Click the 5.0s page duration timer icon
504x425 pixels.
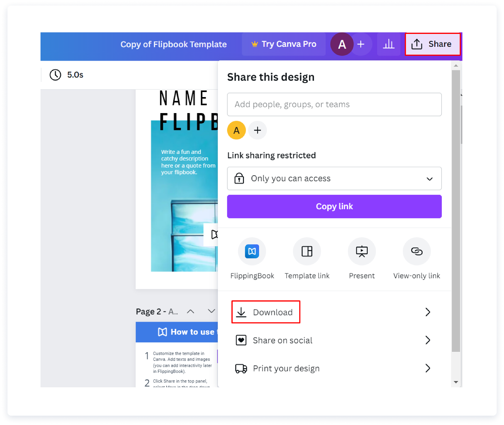point(55,75)
